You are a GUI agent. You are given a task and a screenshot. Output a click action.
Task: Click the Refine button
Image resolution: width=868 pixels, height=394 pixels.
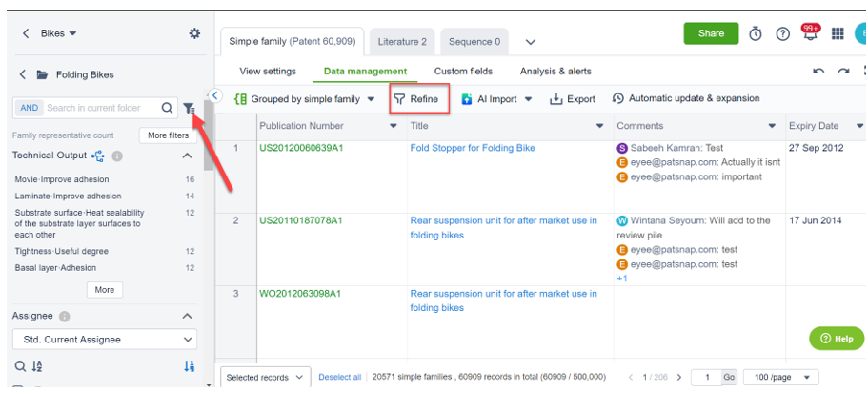point(417,99)
